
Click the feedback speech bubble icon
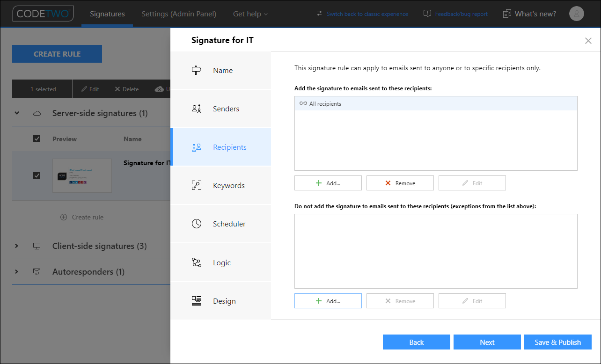[427, 14]
